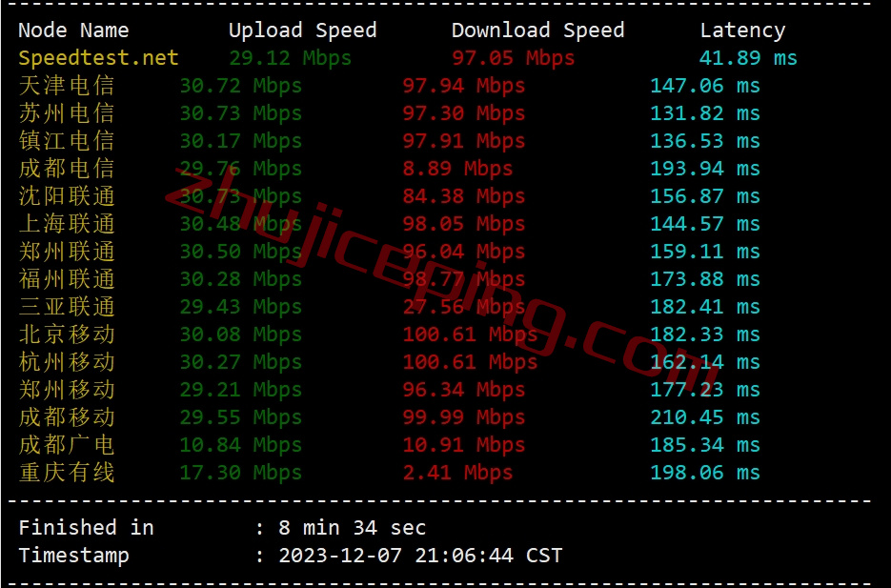The image size is (891, 588).
Task: Click the Upload Speed column header
Action: (302, 30)
